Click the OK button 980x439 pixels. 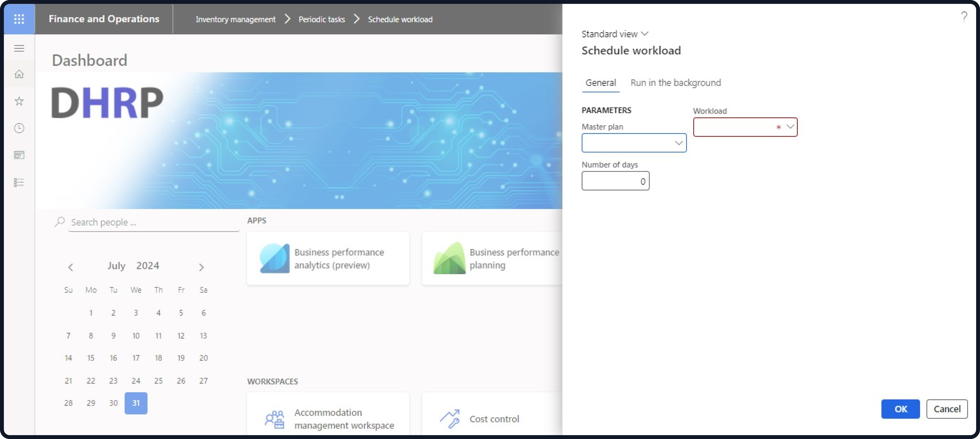coord(900,409)
